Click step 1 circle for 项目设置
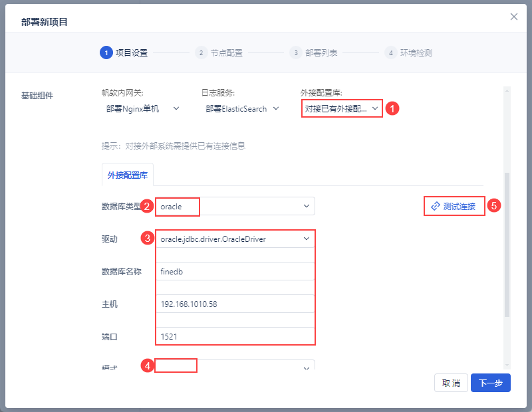532x412 pixels. click(105, 53)
